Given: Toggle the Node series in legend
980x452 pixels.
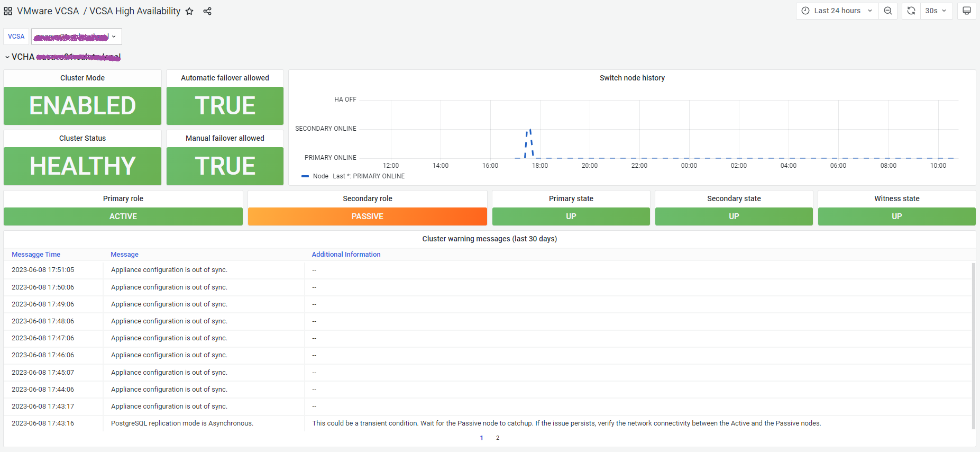Looking at the screenshot, I should pyautogui.click(x=320, y=176).
